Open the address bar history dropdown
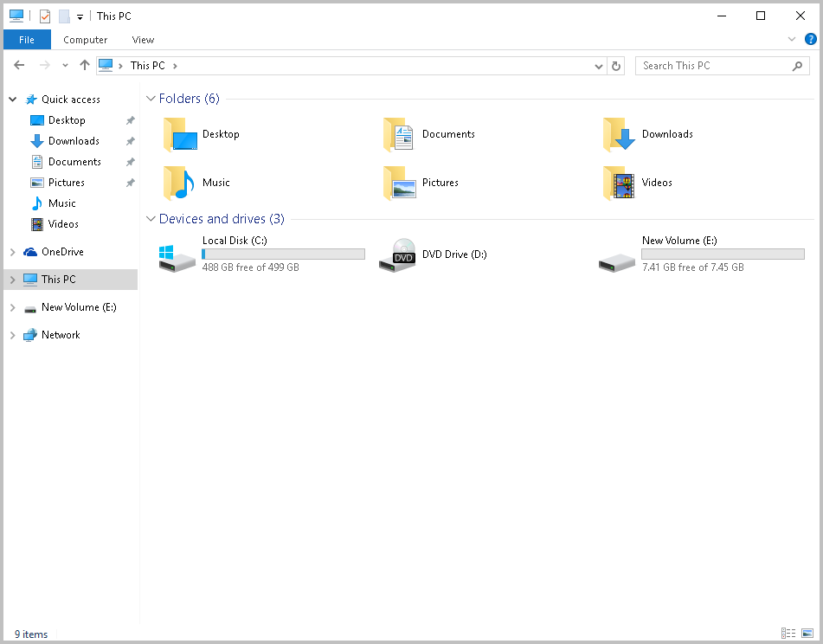 click(600, 66)
